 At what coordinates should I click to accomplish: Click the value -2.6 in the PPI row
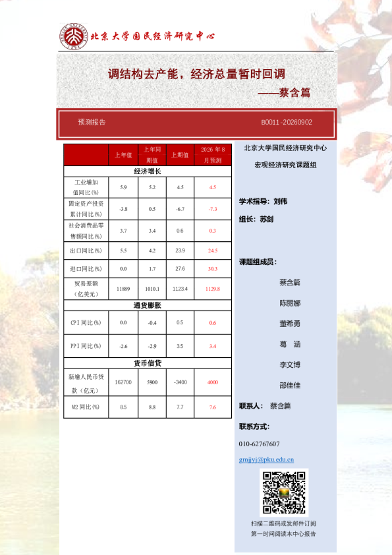coord(123,346)
